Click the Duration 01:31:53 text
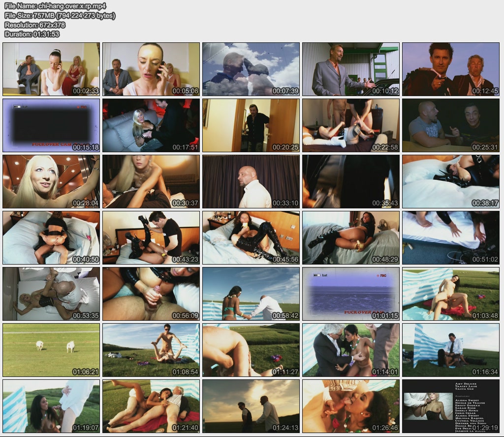The image size is (504, 437). pyautogui.click(x=32, y=34)
